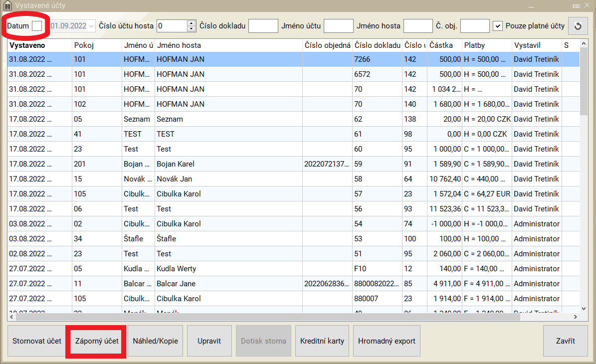The height and width of the screenshot is (364, 596).
Task: Uncheck the Pouze platné účty checkbox
Action: [x=497, y=26]
